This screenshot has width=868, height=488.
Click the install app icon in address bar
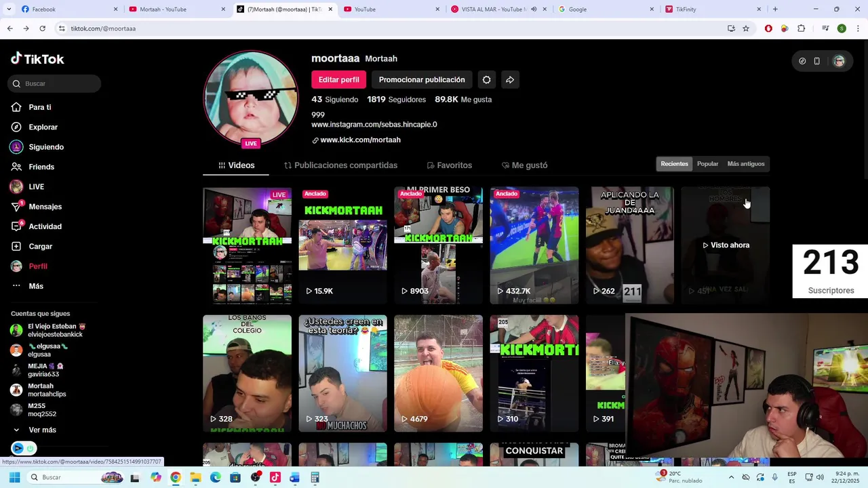pyautogui.click(x=731, y=28)
